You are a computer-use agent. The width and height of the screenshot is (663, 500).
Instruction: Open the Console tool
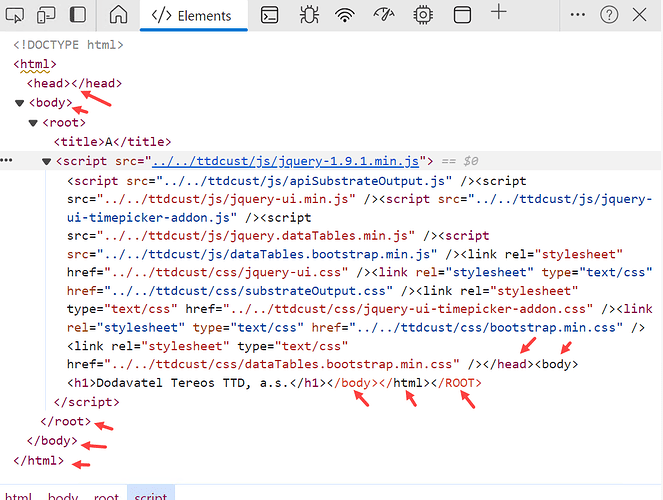[x=269, y=15]
